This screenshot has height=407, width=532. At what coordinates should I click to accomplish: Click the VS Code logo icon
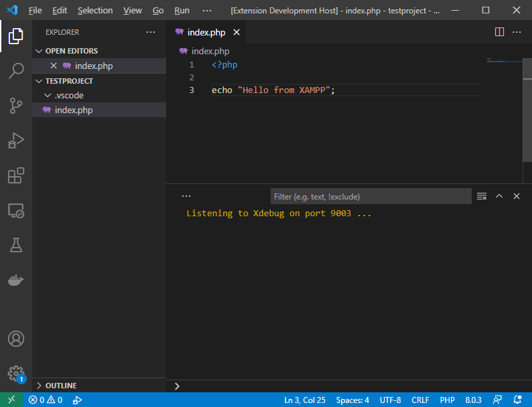point(12,10)
